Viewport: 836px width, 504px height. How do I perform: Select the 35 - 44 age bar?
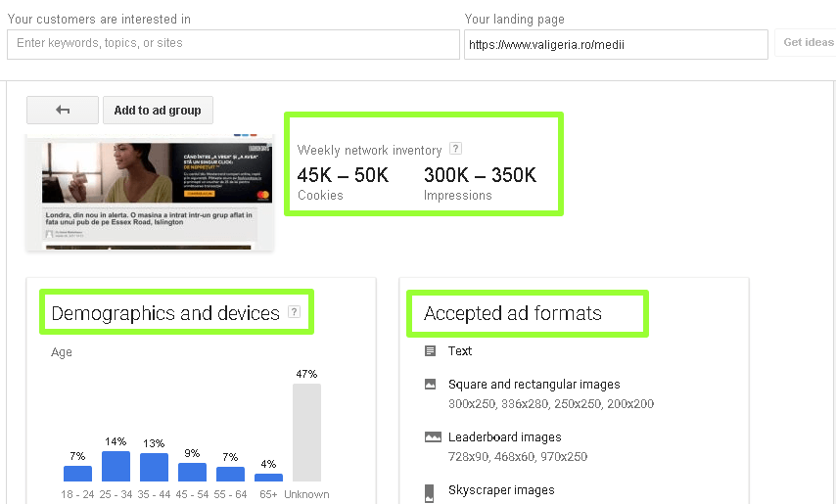154,467
